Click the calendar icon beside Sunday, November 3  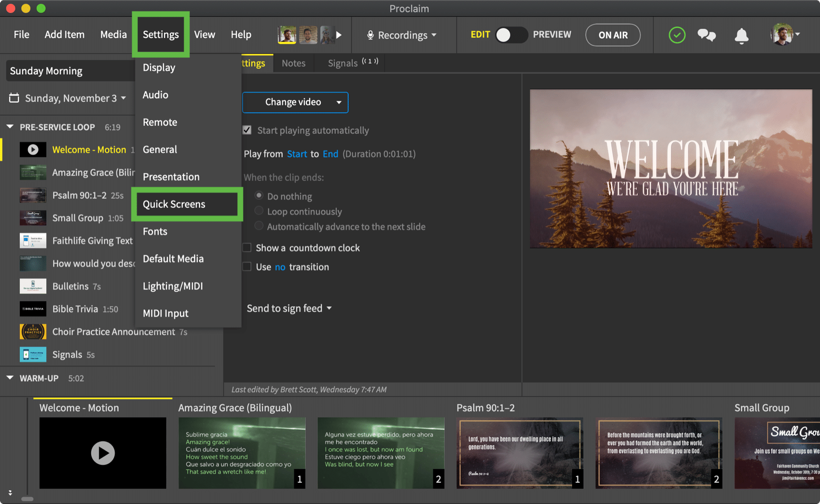tap(14, 98)
